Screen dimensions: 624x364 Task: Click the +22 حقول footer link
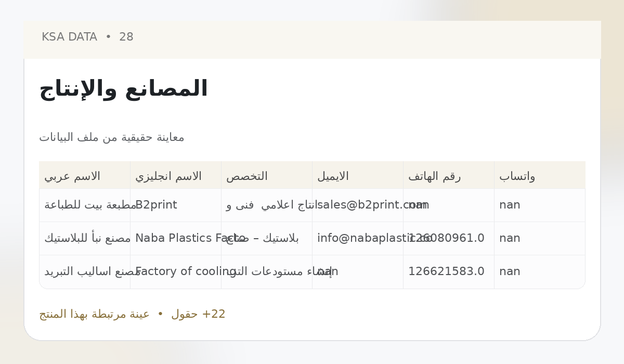(x=198, y=315)
